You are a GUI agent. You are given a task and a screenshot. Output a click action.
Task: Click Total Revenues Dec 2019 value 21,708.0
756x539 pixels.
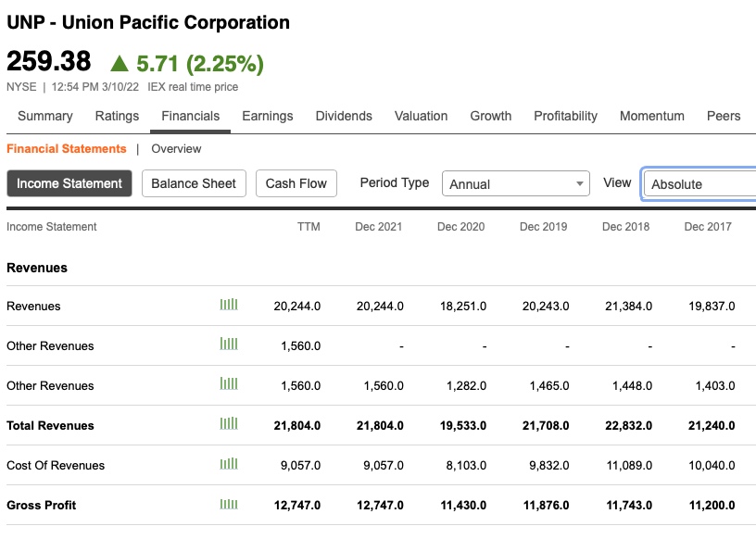pos(546,426)
